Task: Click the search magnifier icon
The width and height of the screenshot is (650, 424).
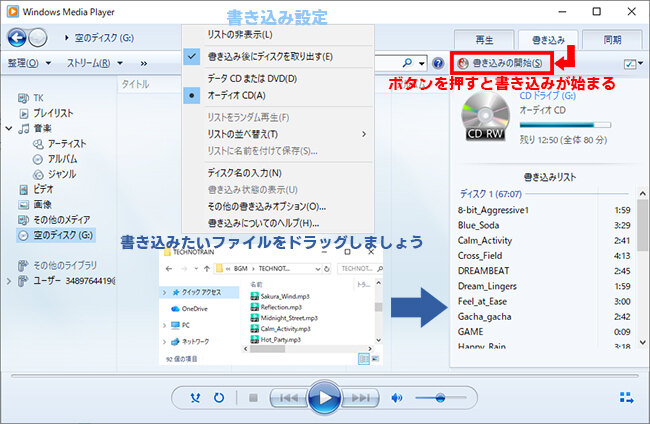Action: pos(407,63)
